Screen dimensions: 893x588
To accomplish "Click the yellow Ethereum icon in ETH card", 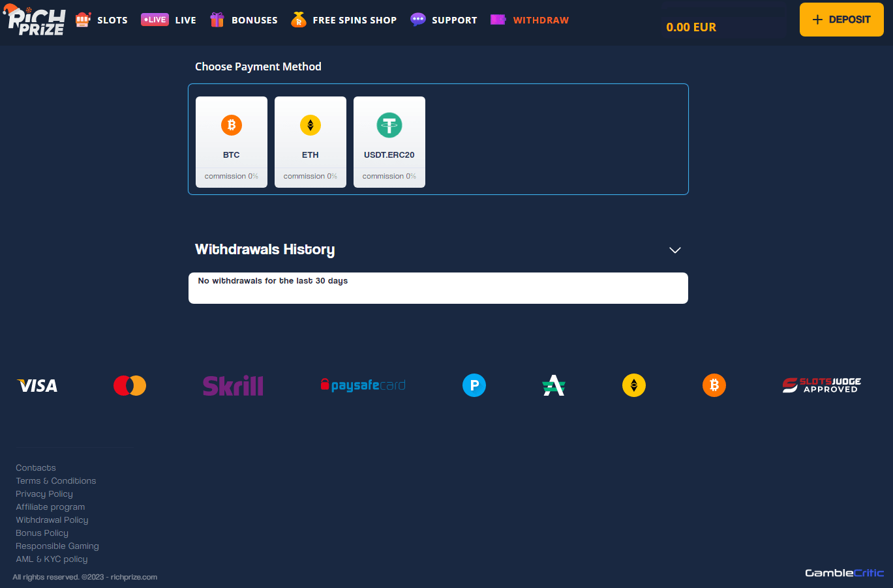I will tap(310, 125).
